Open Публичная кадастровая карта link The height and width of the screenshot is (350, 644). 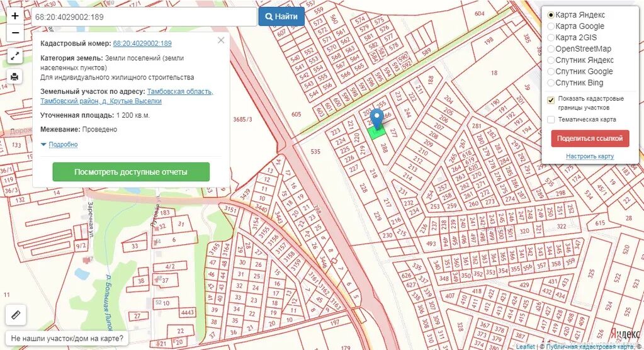tap(590, 347)
